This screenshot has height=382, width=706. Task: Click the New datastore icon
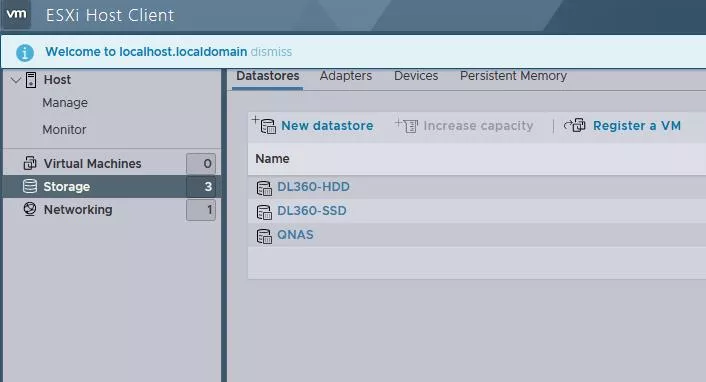[x=264, y=125]
